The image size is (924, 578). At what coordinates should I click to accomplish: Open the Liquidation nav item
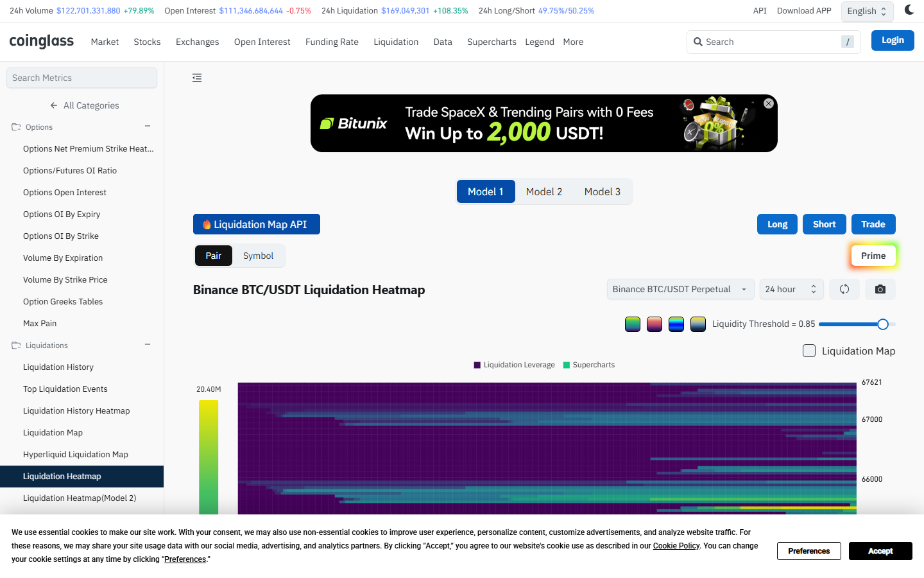point(396,42)
